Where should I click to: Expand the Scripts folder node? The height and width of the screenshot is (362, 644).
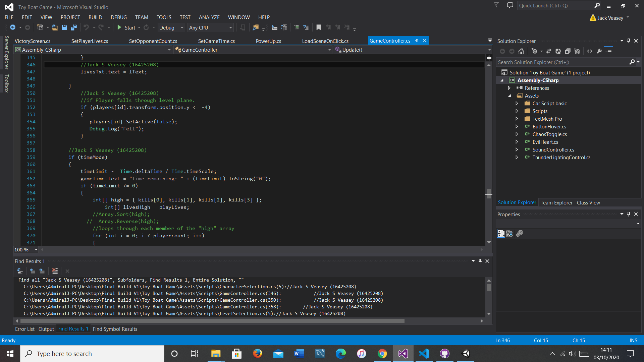click(517, 111)
